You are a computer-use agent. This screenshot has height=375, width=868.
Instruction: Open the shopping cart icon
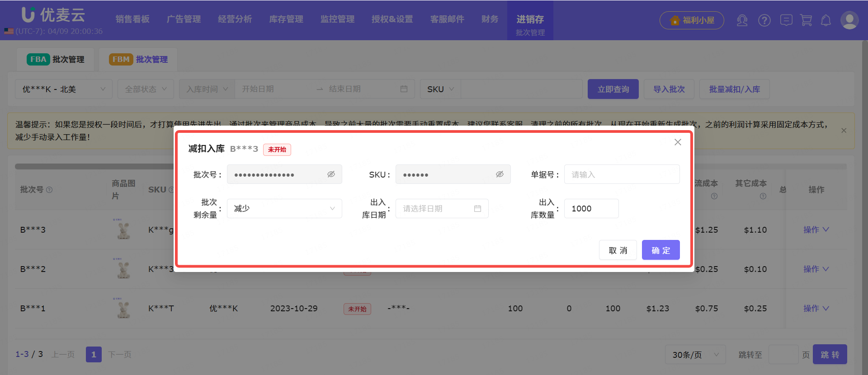(x=806, y=20)
